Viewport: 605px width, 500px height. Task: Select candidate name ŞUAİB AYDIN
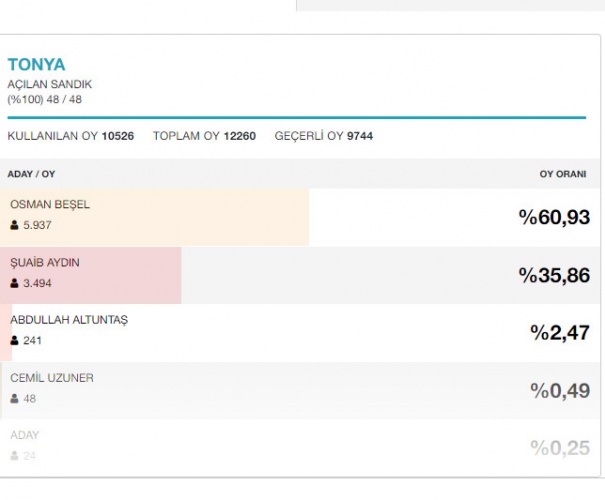(x=45, y=263)
